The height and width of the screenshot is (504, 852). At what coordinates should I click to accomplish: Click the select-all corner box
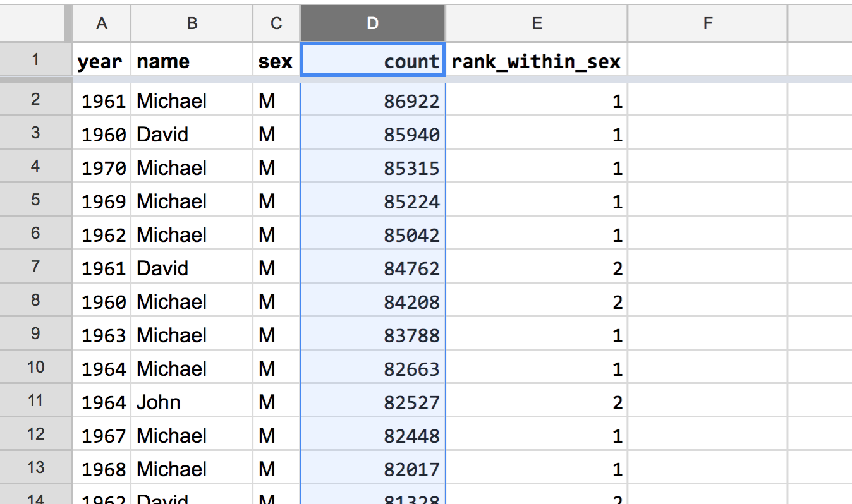pos(32,23)
